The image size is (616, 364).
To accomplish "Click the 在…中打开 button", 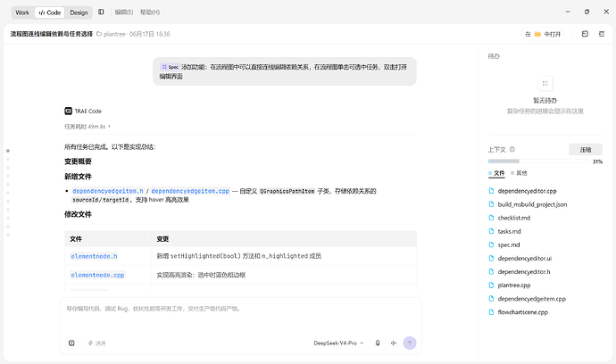I will pyautogui.click(x=543, y=34).
